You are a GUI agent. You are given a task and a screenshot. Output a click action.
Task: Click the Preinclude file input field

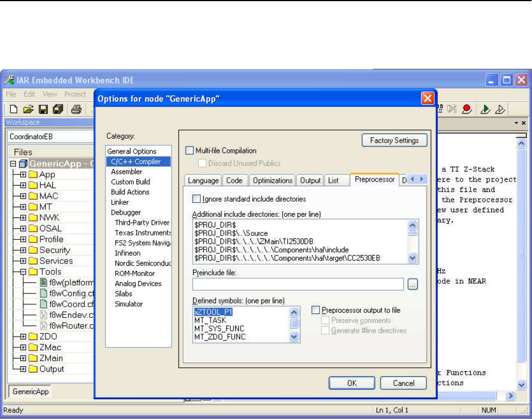pos(298,284)
